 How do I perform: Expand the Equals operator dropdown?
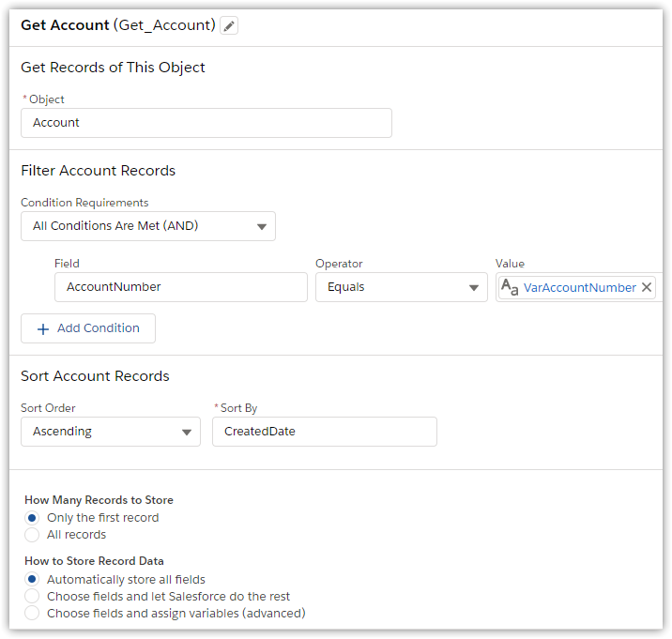pyautogui.click(x=402, y=287)
